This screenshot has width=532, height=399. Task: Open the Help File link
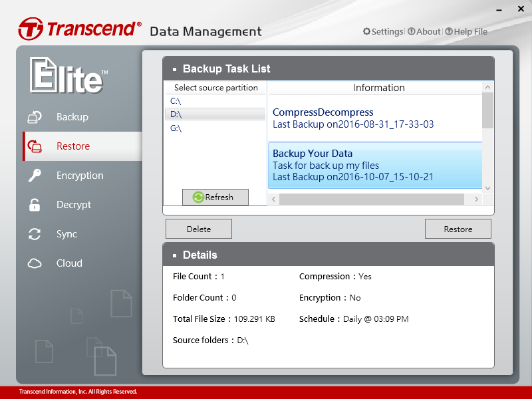point(465,31)
